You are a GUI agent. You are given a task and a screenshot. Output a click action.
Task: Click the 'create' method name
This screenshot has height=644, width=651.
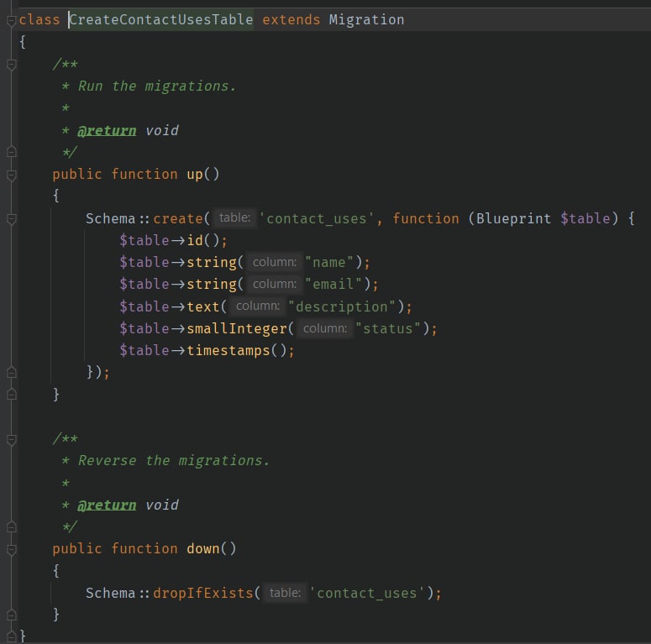178,218
